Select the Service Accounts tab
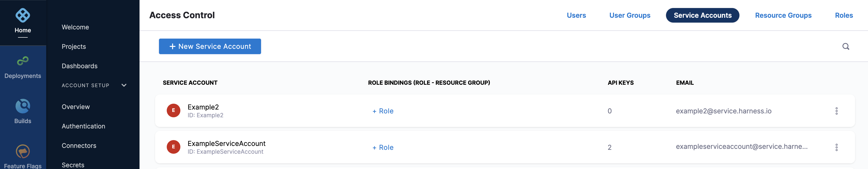The height and width of the screenshot is (169, 868). coord(702,16)
